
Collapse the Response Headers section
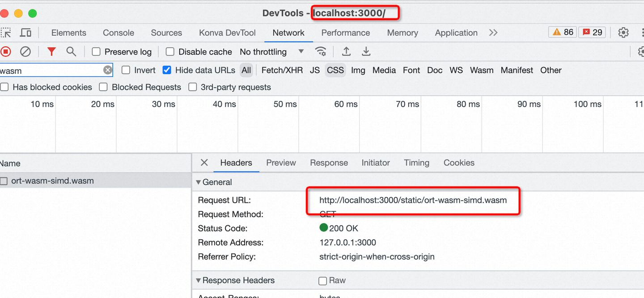199,281
